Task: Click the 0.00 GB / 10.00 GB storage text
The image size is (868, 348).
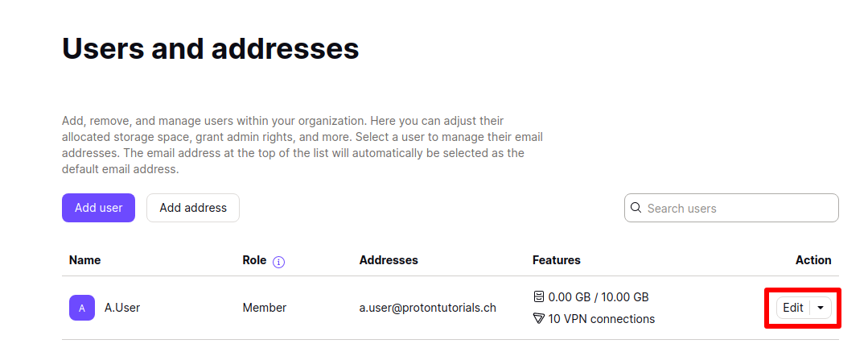Action: coord(599,297)
